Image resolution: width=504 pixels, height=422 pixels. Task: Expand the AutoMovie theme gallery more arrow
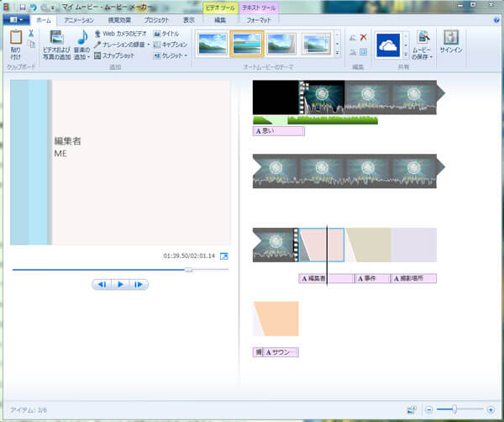pos(337,52)
